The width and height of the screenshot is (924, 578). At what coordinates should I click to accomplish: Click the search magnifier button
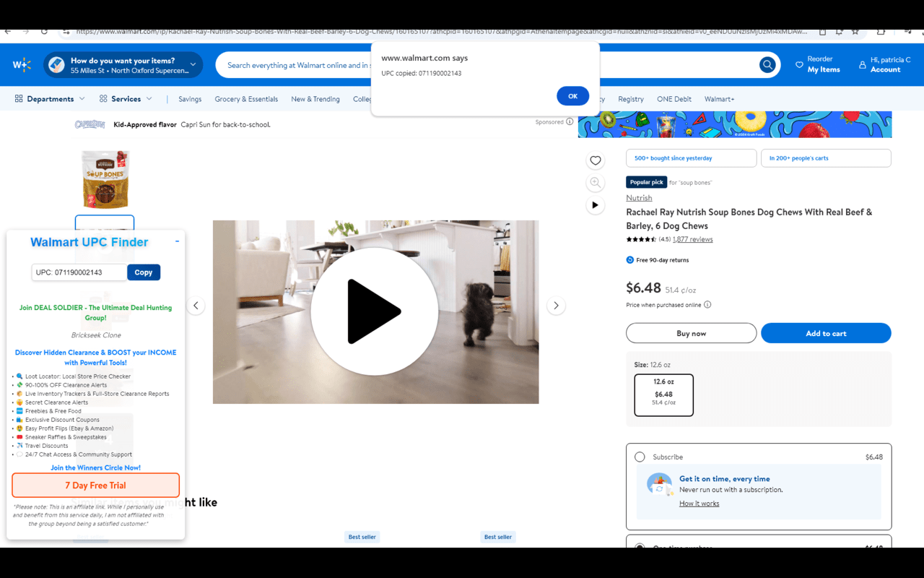click(767, 65)
